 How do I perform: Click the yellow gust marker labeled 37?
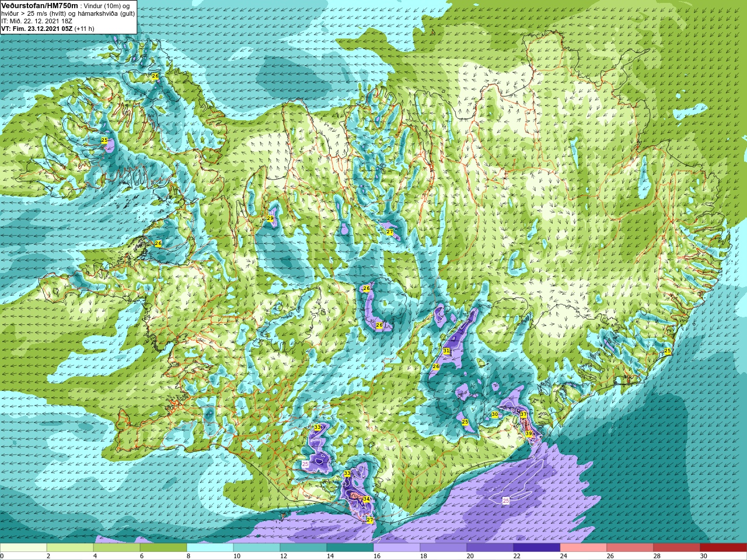click(523, 415)
